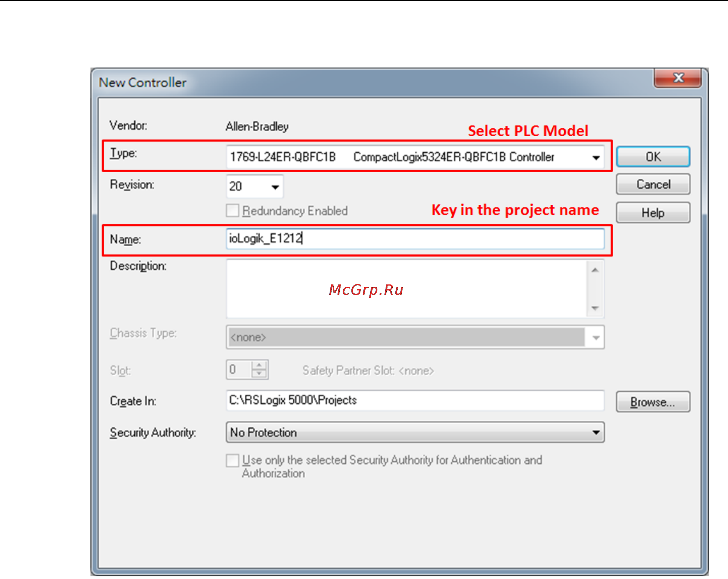This screenshot has height=579, width=728.
Task: Confirm with the OK button
Action: tap(653, 156)
